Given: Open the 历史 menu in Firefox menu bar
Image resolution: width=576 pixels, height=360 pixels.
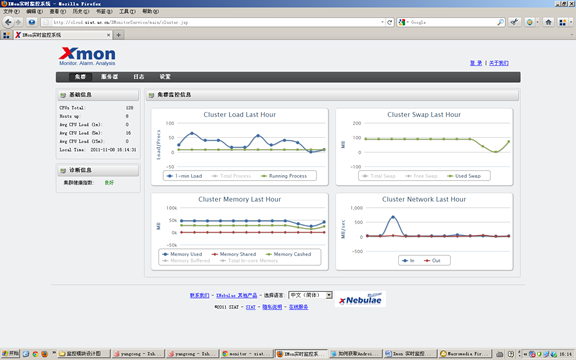Looking at the screenshot, I should pos(80,11).
